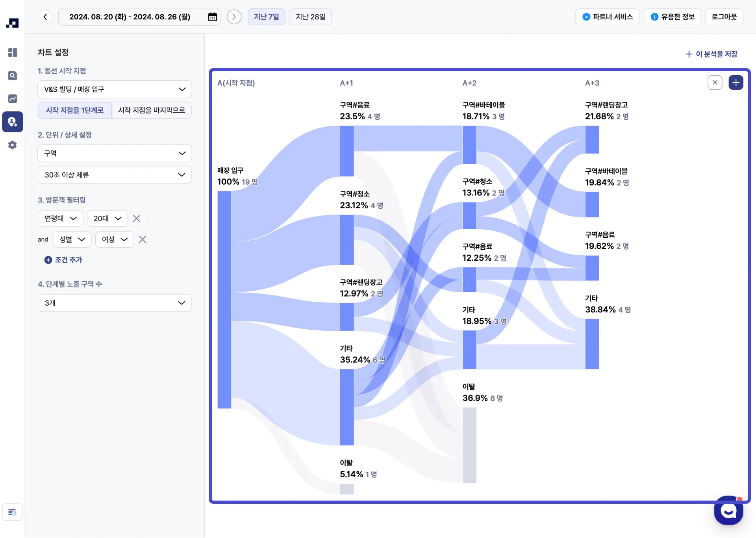Open the trend chart sidebar icon

(12, 98)
